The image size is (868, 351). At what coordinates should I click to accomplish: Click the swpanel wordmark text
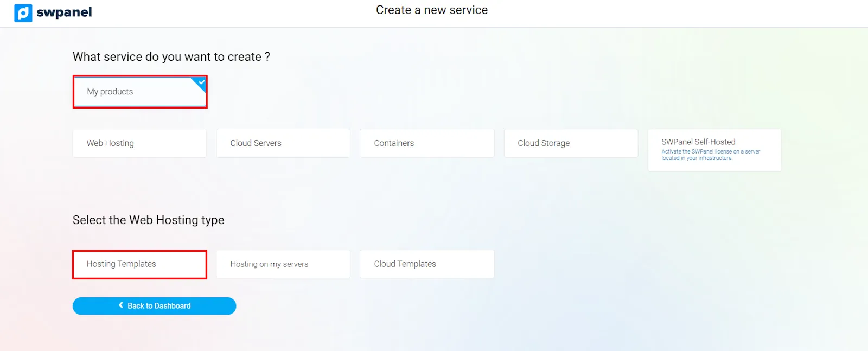click(64, 12)
